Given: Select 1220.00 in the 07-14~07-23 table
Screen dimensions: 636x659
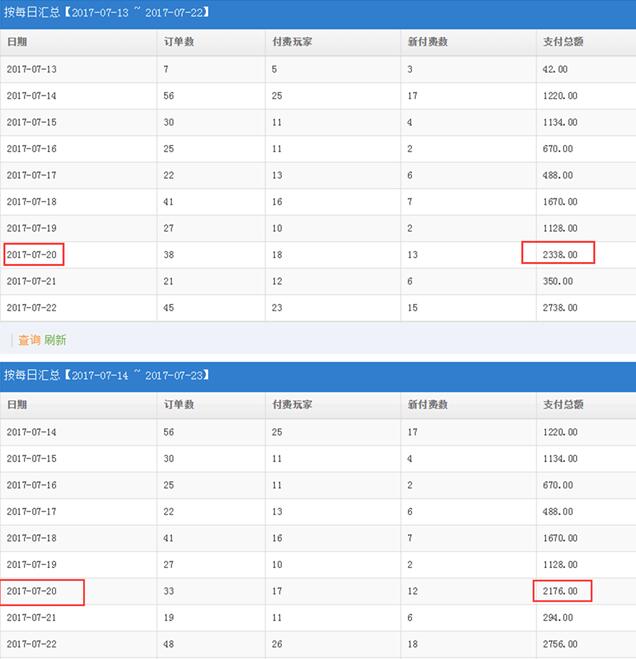Looking at the screenshot, I should pyautogui.click(x=560, y=432).
